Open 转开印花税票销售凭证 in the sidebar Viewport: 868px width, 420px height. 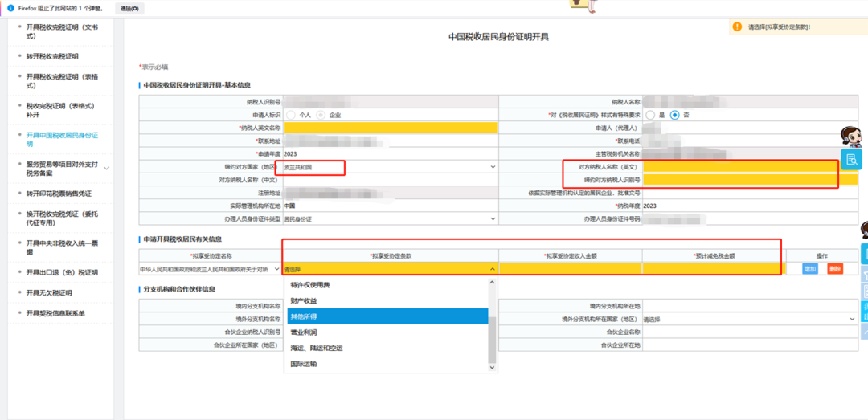pyautogui.click(x=59, y=194)
